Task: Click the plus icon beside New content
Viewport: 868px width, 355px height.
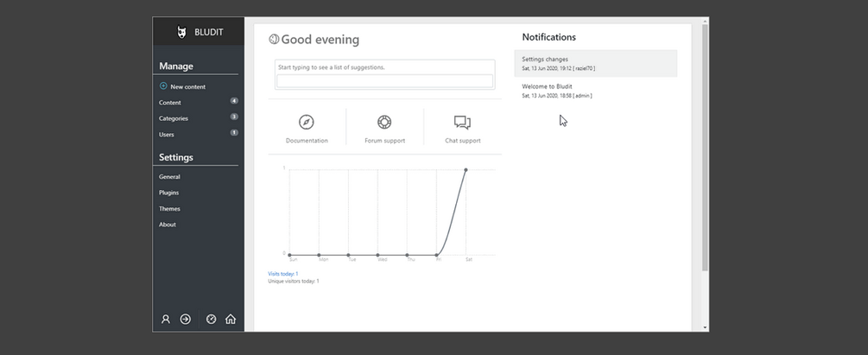Action: click(x=163, y=86)
